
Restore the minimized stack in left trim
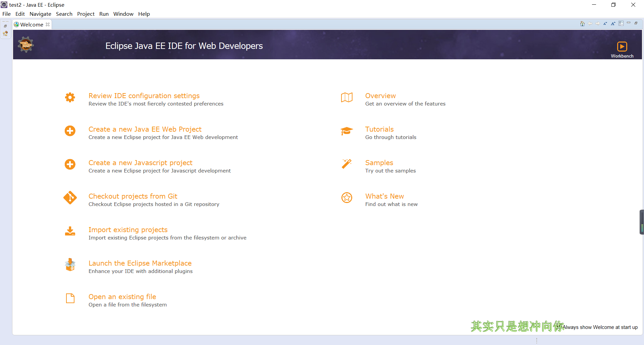5,26
